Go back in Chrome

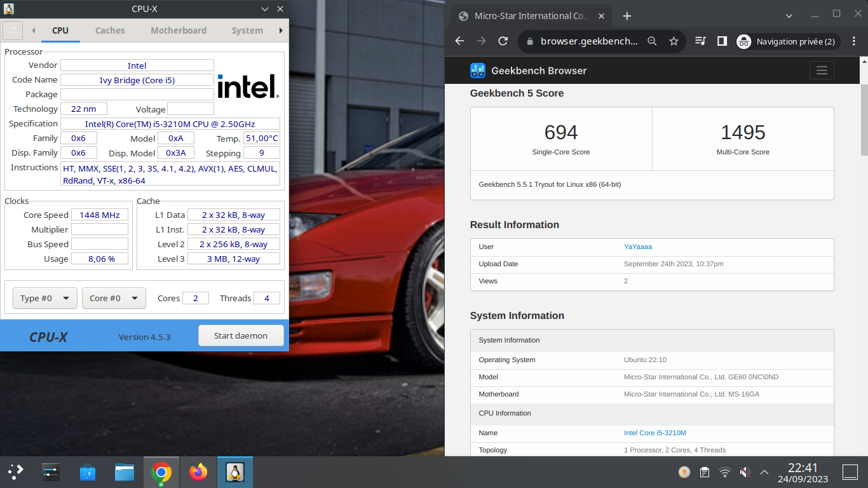click(x=460, y=41)
